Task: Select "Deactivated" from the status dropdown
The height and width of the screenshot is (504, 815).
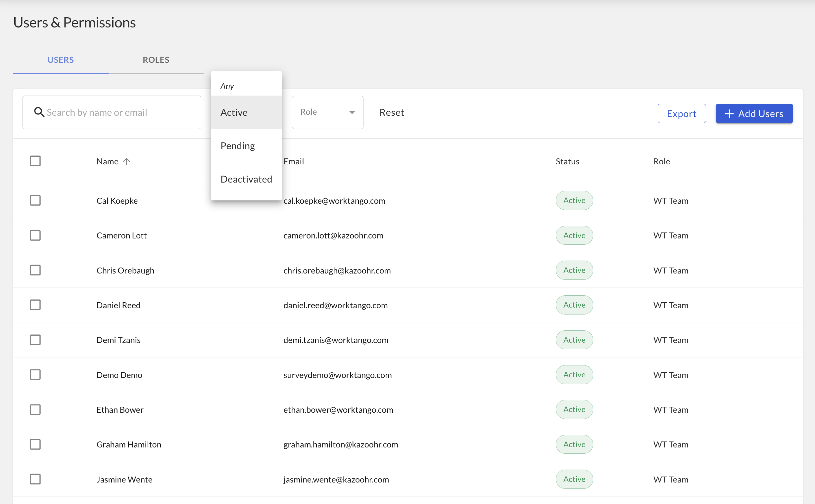Action: 246,179
